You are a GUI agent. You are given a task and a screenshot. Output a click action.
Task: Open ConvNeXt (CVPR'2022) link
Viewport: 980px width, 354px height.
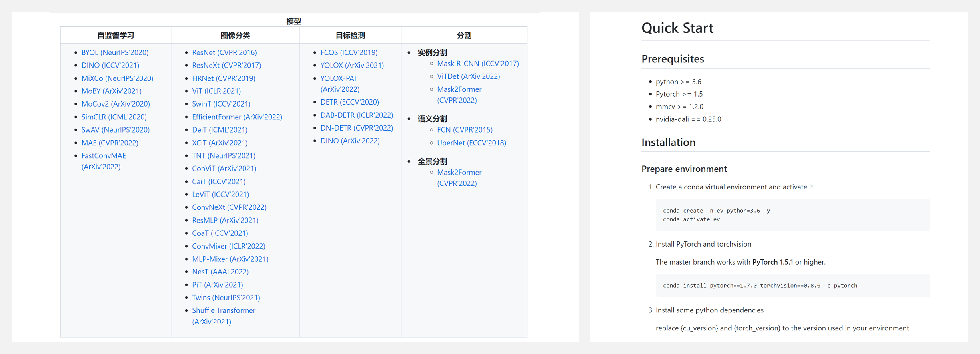click(x=229, y=207)
